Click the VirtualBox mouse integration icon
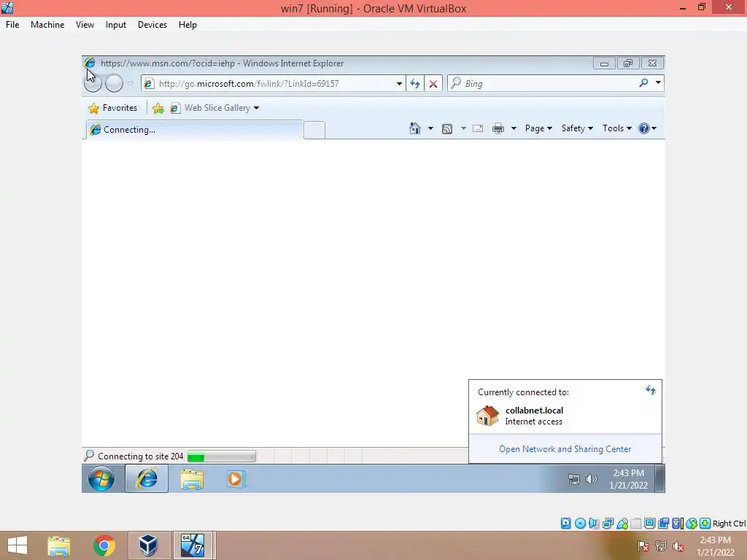747x560 pixels. tap(692, 524)
